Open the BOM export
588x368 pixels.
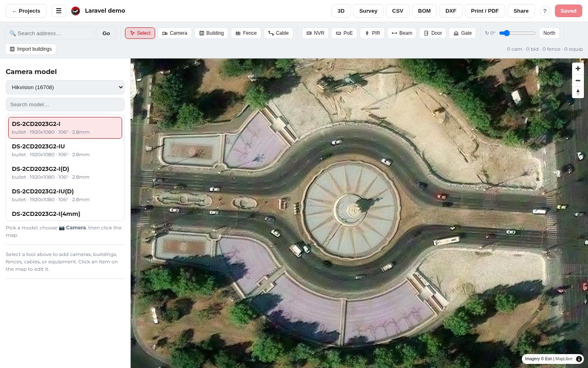pos(424,11)
